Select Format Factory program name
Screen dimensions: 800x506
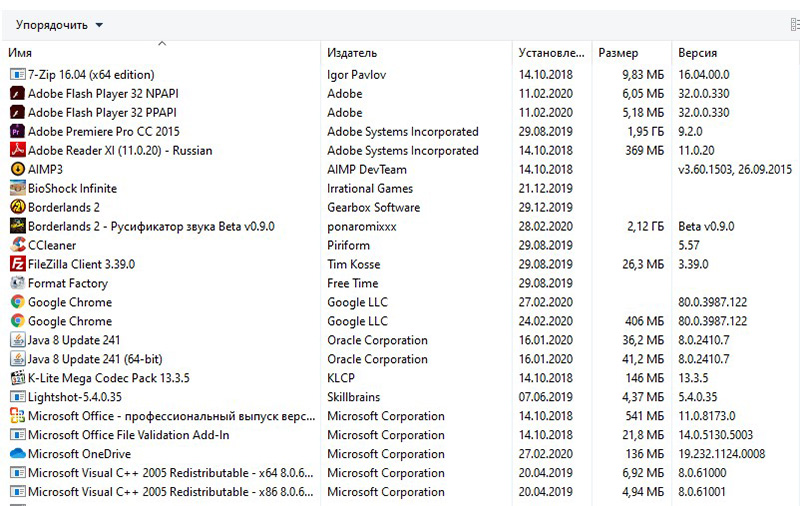click(68, 283)
